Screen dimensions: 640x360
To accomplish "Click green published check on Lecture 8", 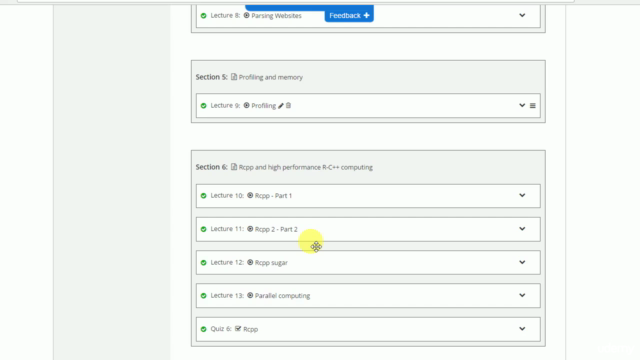I will pyautogui.click(x=204, y=16).
